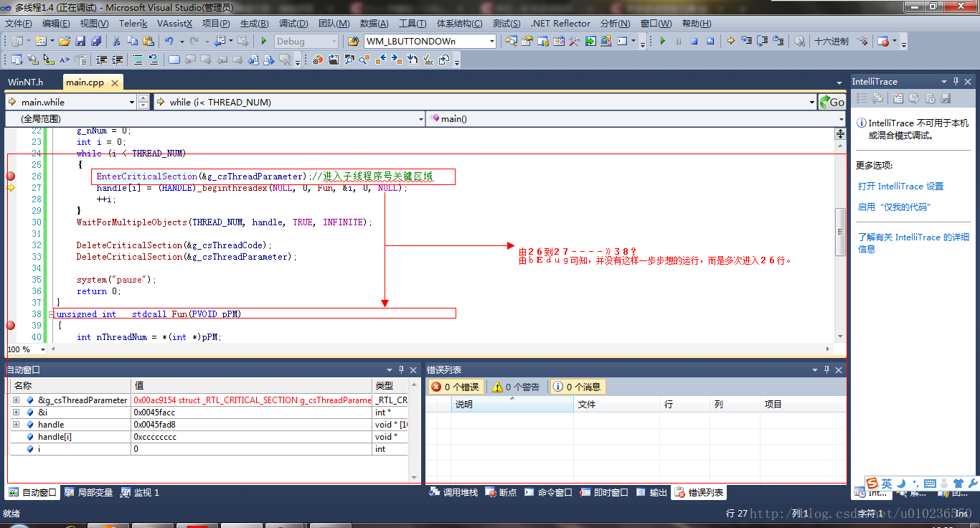Toggle the 0 个错误 errors filter

tap(456, 387)
